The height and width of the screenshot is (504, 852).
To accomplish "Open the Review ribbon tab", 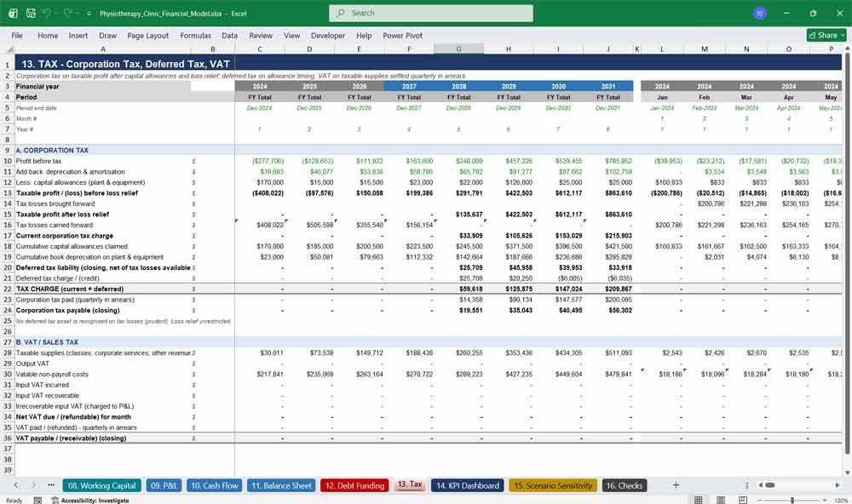I will 261,35.
